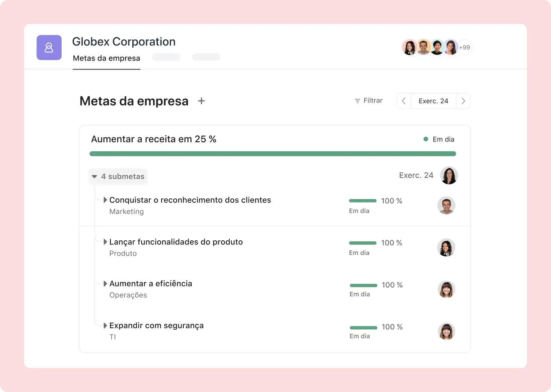551x392 pixels.
Task: Open owner avatar for Lançar funcionalidades goal
Action: click(446, 247)
